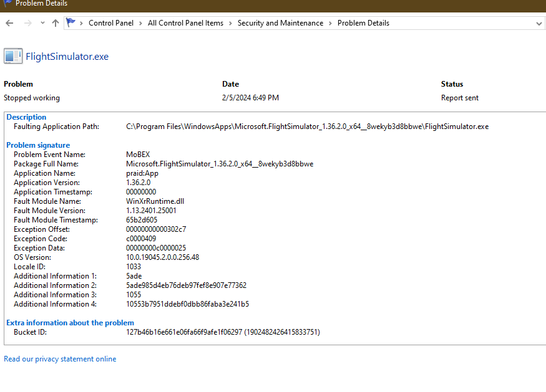Select the 'Stopped working' problem text
Image resolution: width=546 pixels, height=392 pixels.
(x=32, y=98)
